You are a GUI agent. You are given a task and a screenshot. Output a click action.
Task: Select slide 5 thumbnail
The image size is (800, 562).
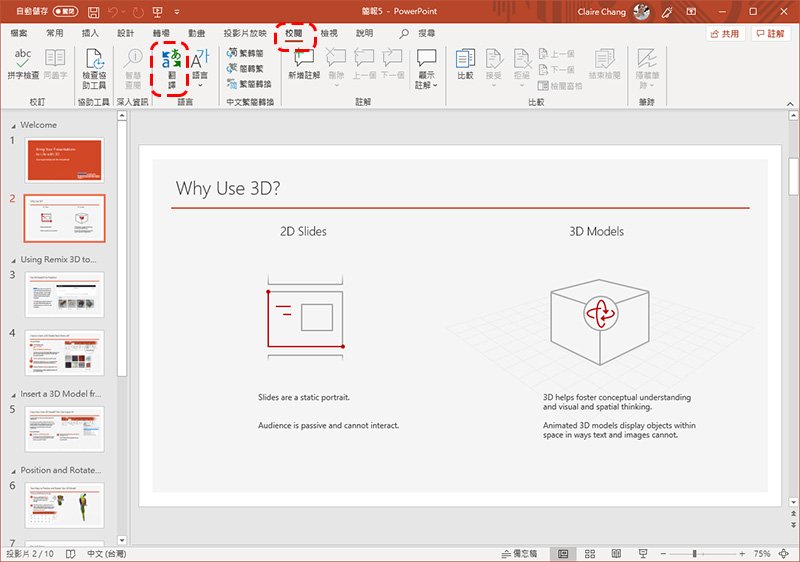pyautogui.click(x=63, y=428)
